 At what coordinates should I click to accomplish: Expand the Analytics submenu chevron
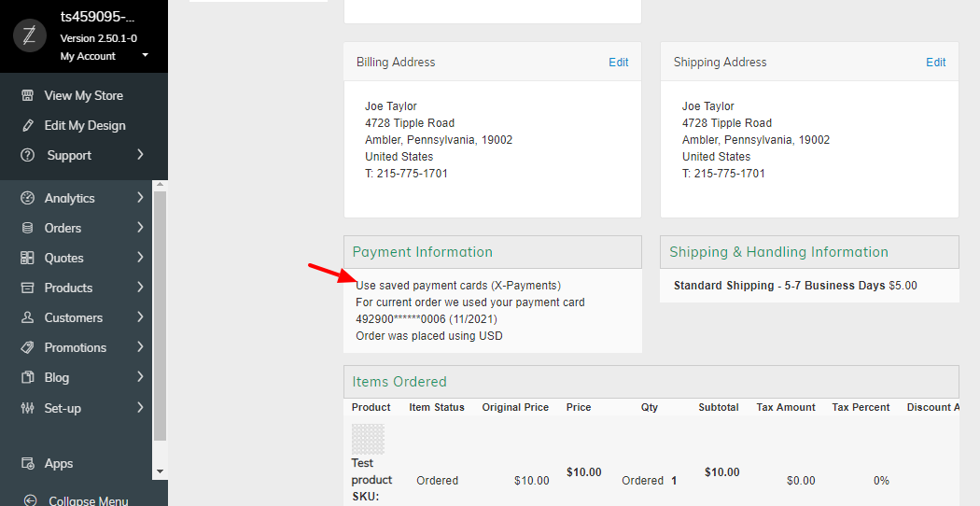click(140, 198)
